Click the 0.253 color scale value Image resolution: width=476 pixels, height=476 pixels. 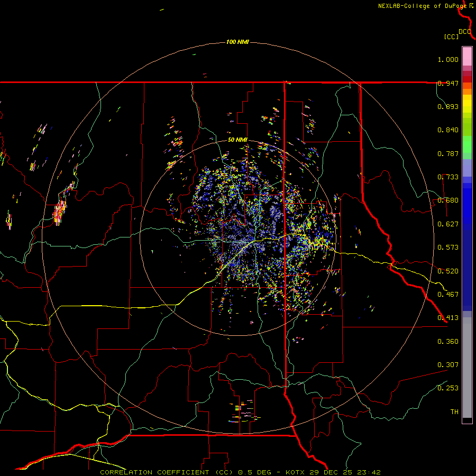pyautogui.click(x=448, y=388)
